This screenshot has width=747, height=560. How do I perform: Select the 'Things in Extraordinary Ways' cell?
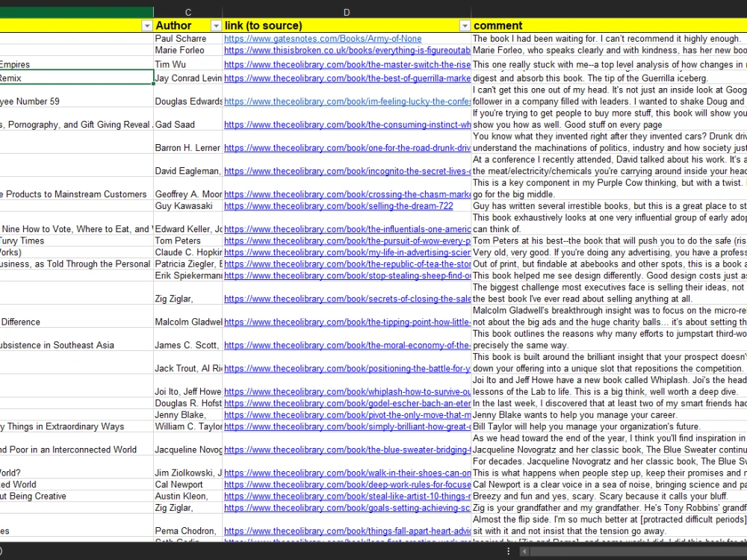(77, 426)
